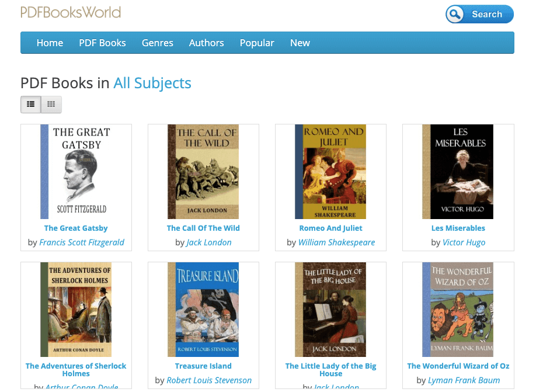
Task: Open author page for Jack London
Action: pos(208,242)
